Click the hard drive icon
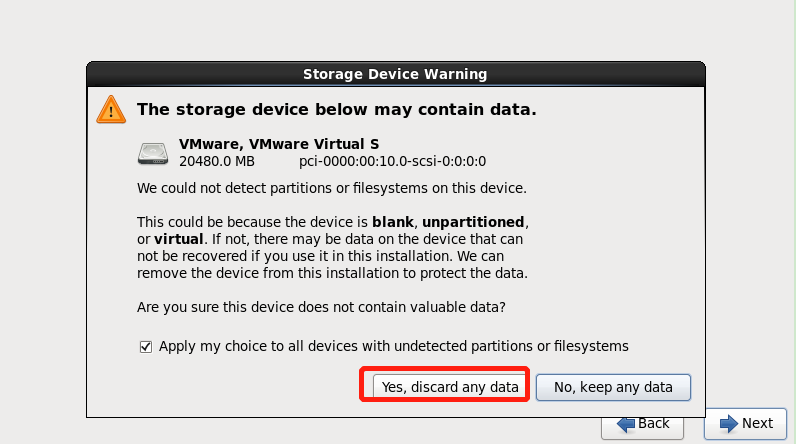Image resolution: width=796 pixels, height=444 pixels. [154, 153]
